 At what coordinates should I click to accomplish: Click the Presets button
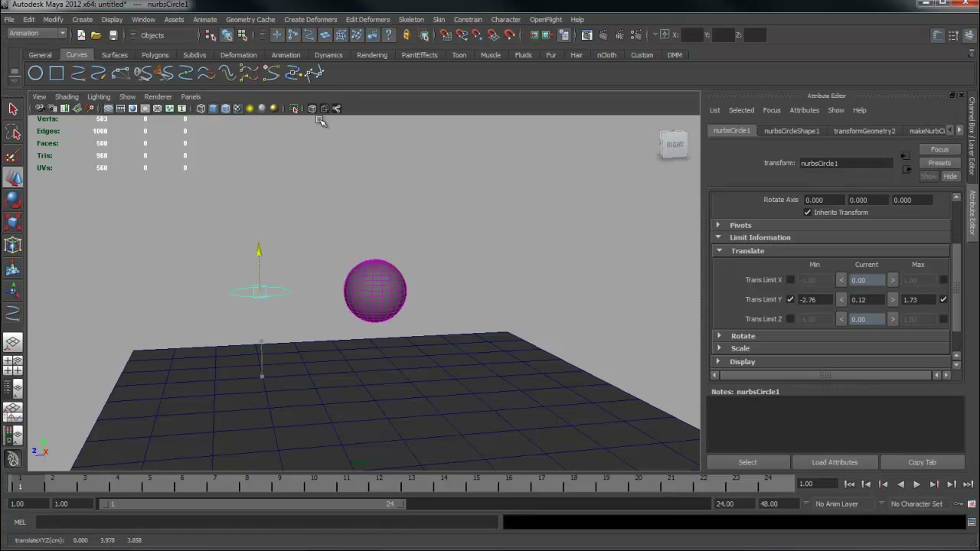[x=939, y=163]
